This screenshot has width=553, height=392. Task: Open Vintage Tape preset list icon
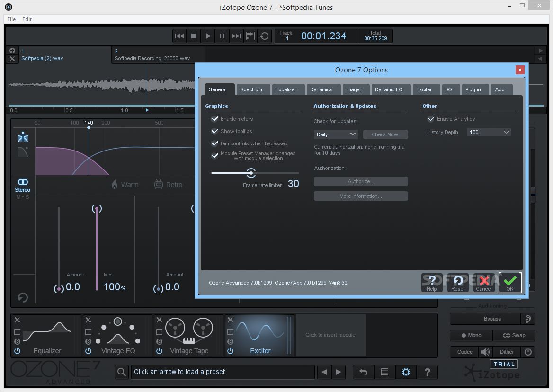160,332
